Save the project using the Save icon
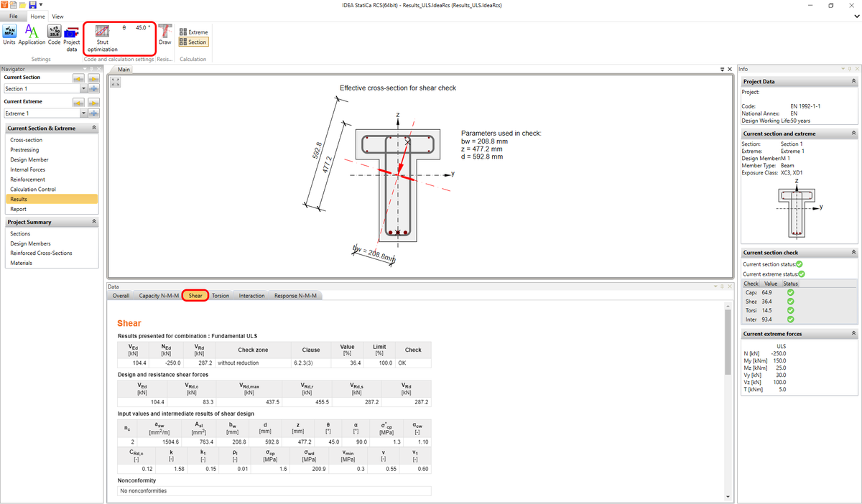The image size is (862, 504). (x=32, y=4)
